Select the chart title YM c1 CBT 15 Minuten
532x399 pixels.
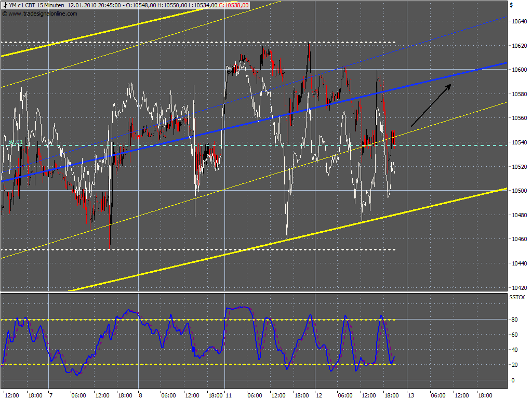[36, 5]
